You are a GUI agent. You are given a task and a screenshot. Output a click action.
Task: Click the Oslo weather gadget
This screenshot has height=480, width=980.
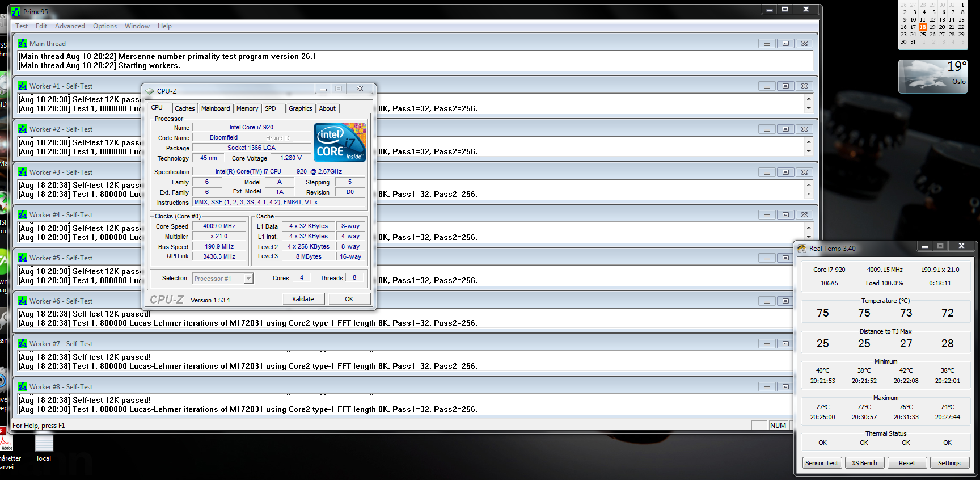point(933,77)
